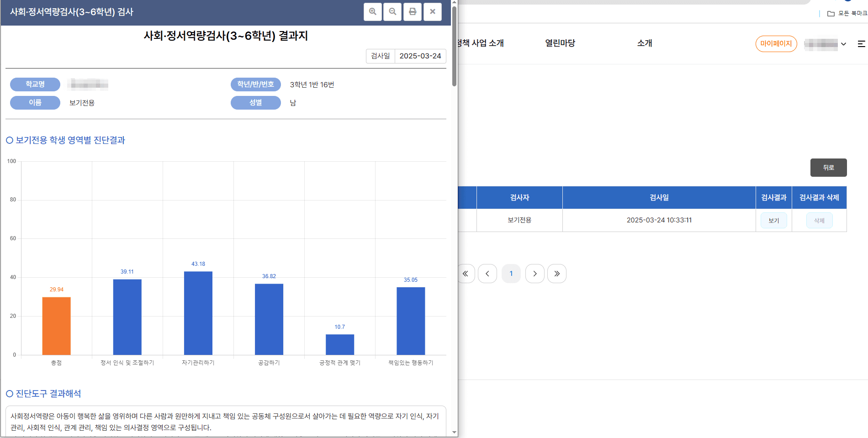
Task: Click the orange 총점 bar
Action: click(57, 326)
